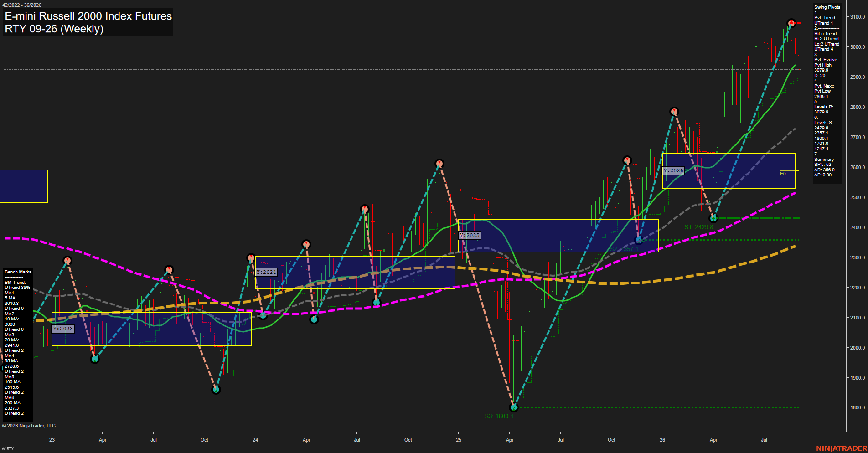
Task: Click the 2500.0 price axis label
Action: (x=858, y=197)
